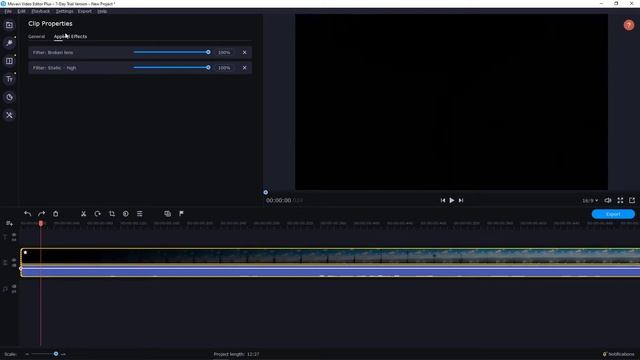
Task: Click zoom-out minus beside Scale slider
Action: click(27, 354)
